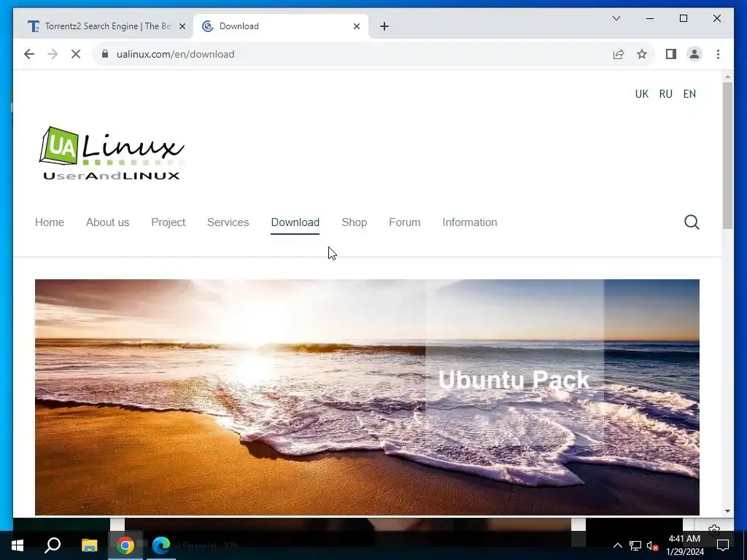View site information via the lock icon
The height and width of the screenshot is (560, 747).
[x=105, y=54]
